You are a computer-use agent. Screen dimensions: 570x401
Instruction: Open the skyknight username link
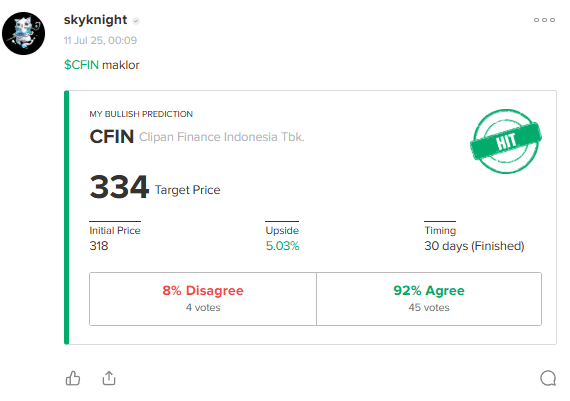point(95,20)
